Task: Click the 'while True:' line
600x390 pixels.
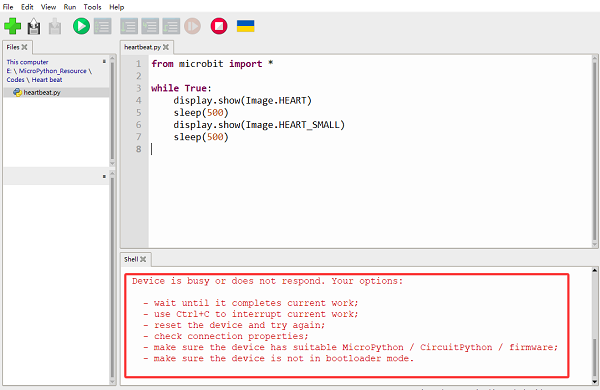Action: [181, 88]
